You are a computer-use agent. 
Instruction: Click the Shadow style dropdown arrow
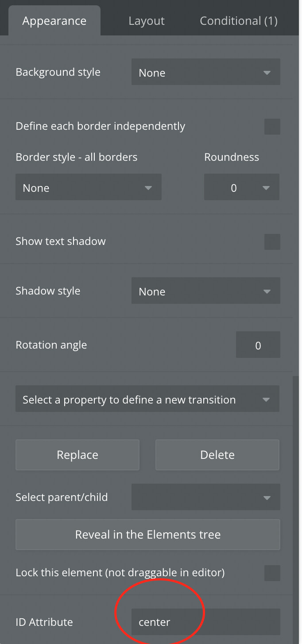coord(267,291)
